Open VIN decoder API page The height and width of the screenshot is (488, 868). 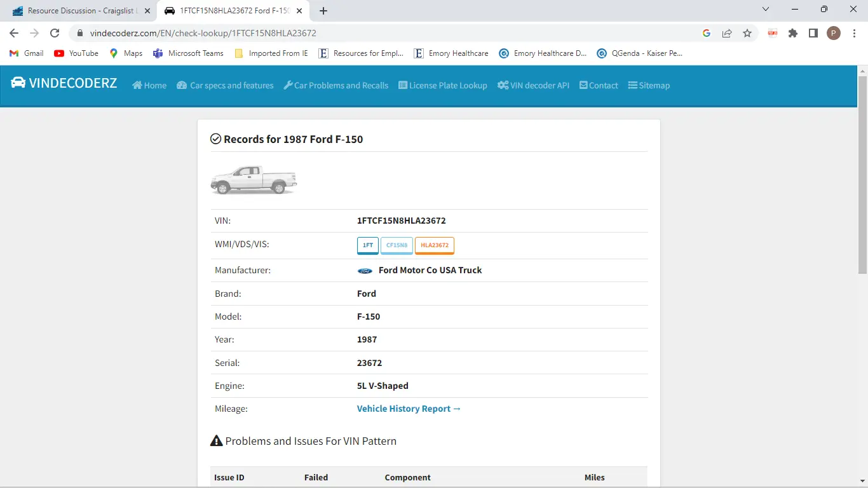click(x=533, y=85)
